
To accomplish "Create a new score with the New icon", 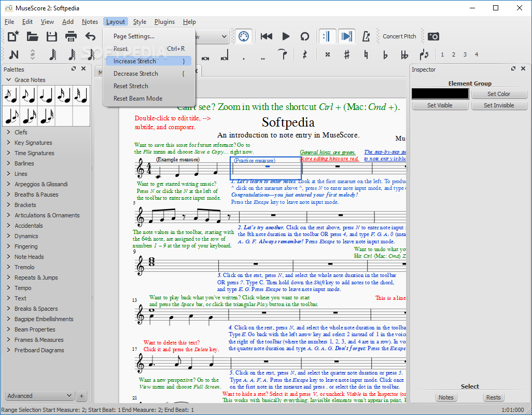I will (13, 36).
